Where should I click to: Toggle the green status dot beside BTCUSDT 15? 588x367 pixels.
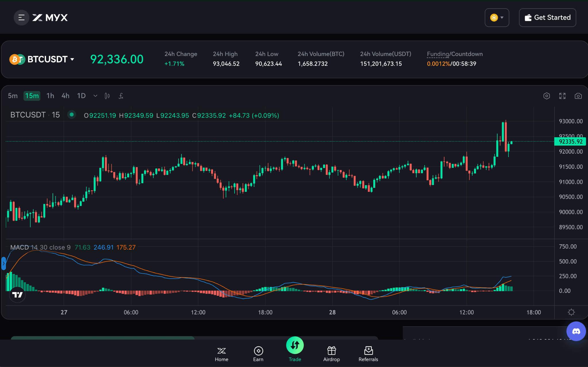tap(71, 115)
